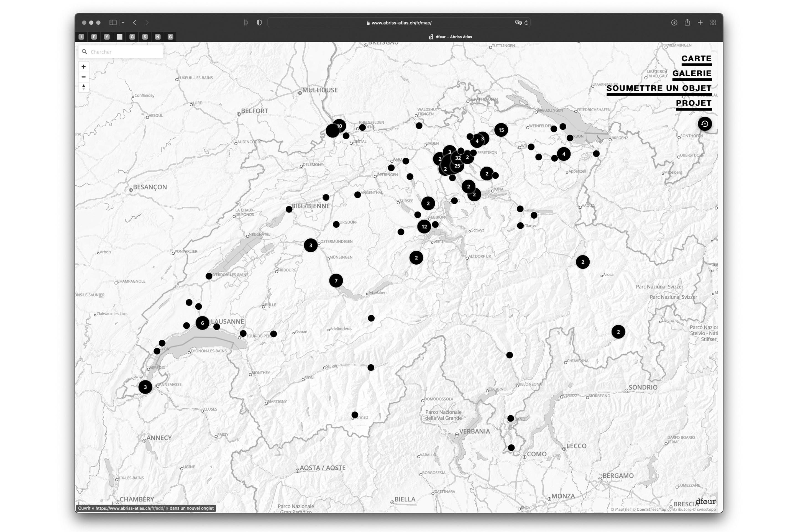This screenshot has width=798, height=532.
Task: Select the search magnifier icon in the Chercher field
Action: [x=85, y=52]
